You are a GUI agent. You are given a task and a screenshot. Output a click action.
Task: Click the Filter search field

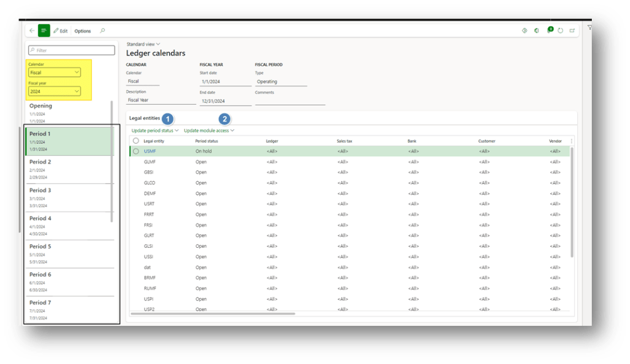tap(71, 50)
